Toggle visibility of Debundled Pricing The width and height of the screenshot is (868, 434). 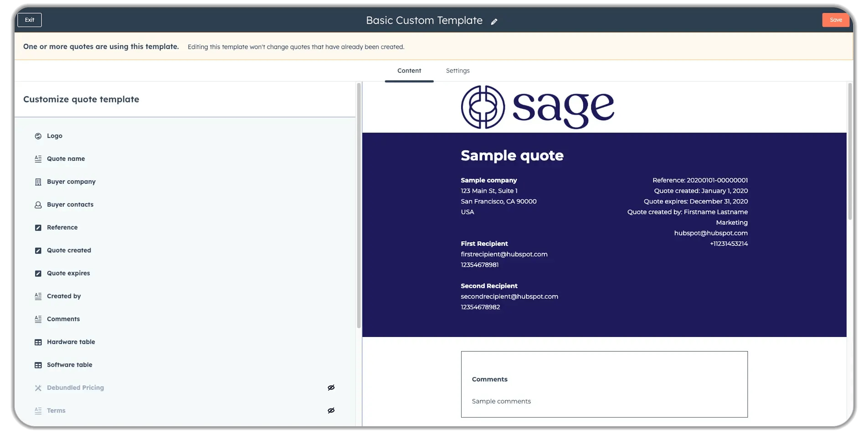[x=331, y=388]
